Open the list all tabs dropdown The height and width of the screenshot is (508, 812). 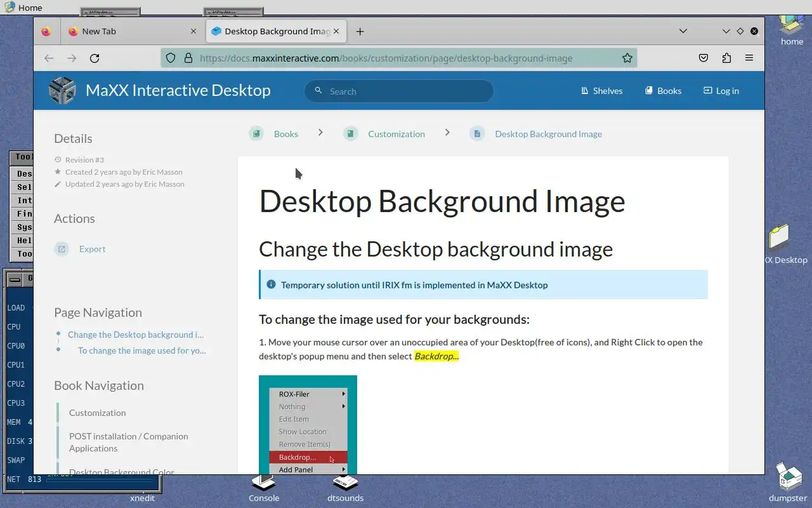click(x=683, y=31)
